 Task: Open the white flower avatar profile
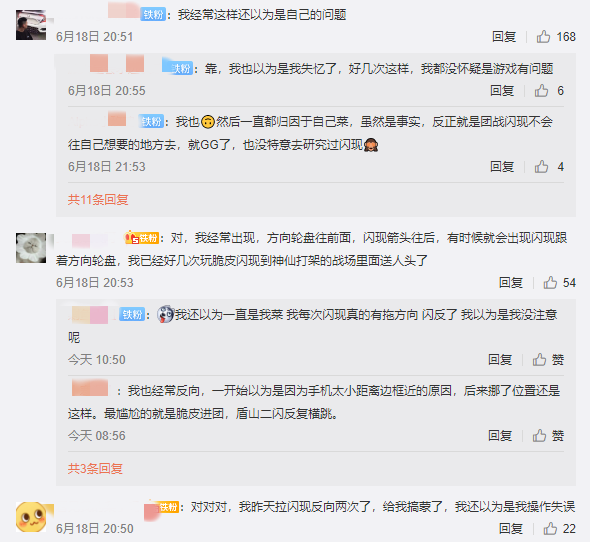(x=31, y=248)
